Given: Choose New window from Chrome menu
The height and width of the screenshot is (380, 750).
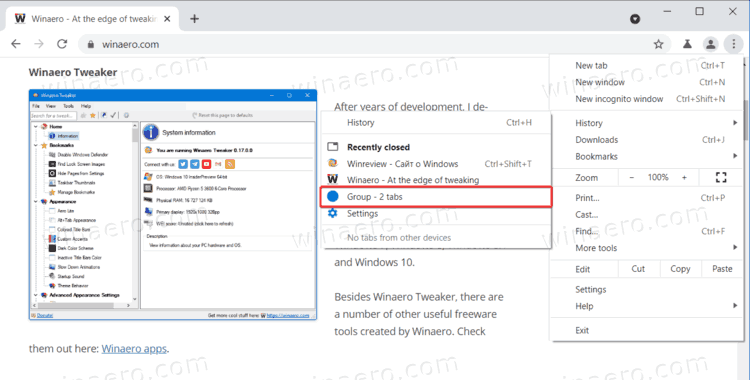Looking at the screenshot, I should pos(647,82).
